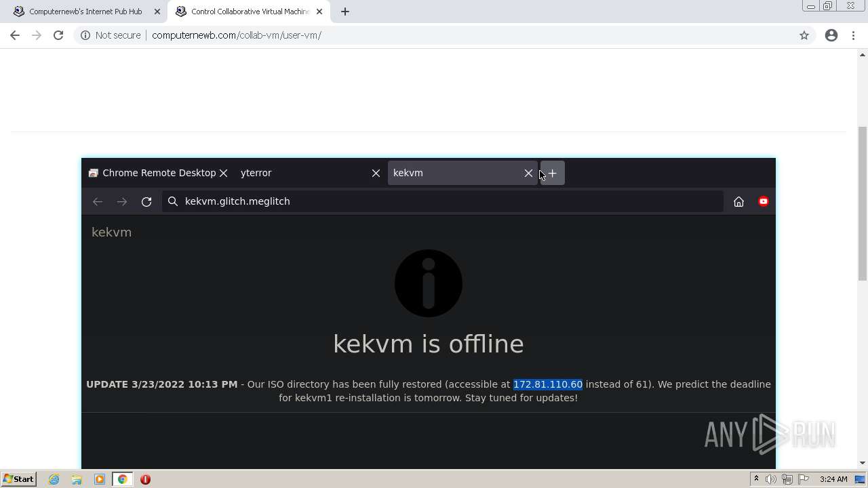Bookmark this page with the star
The height and width of the screenshot is (488, 868).
(804, 35)
